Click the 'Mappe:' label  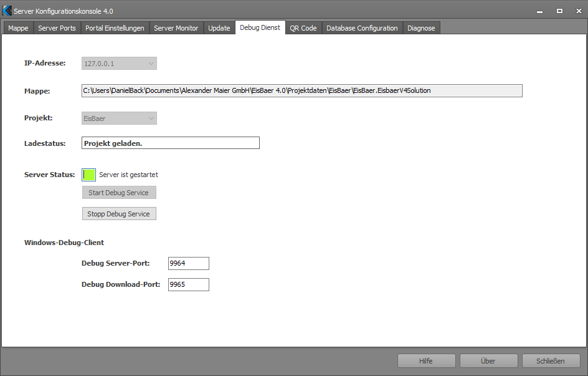37,91
